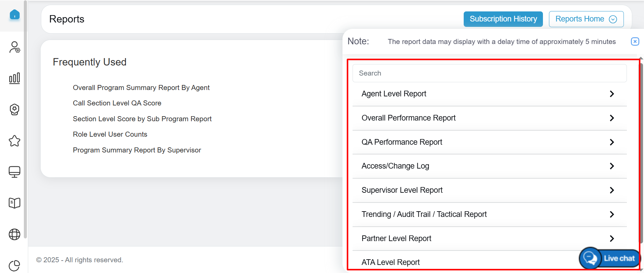Screen dimensions: 644x273
Task: Open Role Level User Counts report
Action: (x=110, y=134)
